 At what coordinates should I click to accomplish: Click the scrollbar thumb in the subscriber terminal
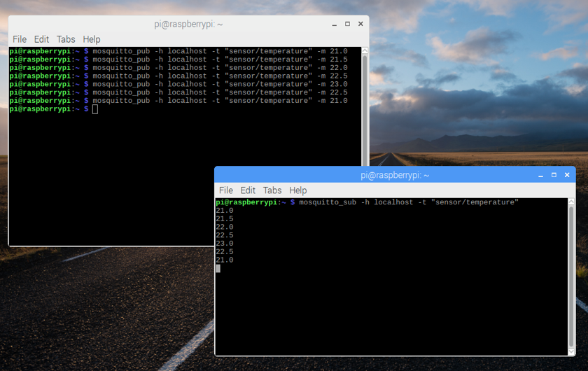click(x=571, y=276)
